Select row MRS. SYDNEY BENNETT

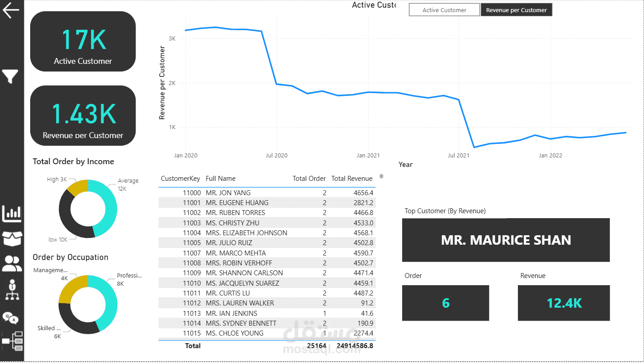click(x=267, y=323)
